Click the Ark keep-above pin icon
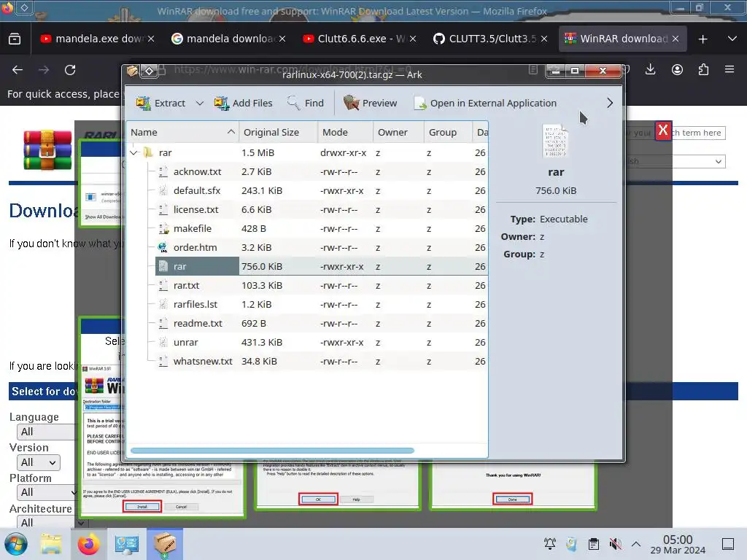 tap(149, 71)
